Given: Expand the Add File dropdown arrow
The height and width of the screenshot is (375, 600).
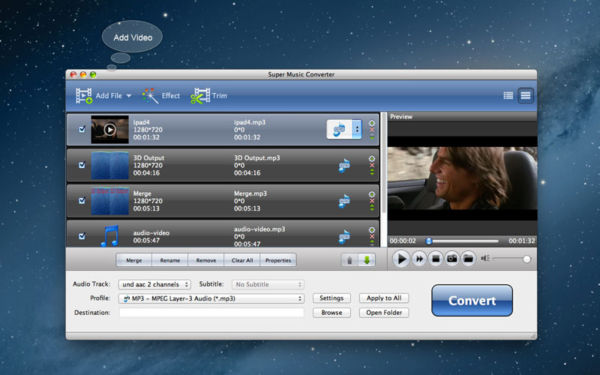Looking at the screenshot, I should (x=129, y=96).
